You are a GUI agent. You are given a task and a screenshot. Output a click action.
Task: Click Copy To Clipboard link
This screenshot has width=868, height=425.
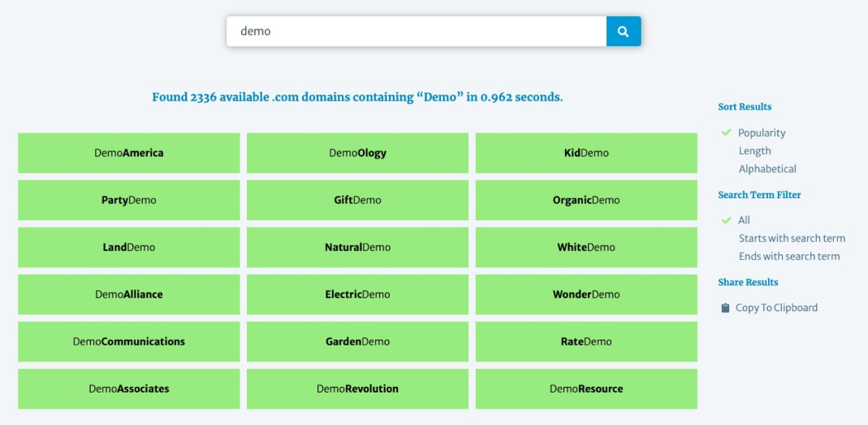pos(776,308)
